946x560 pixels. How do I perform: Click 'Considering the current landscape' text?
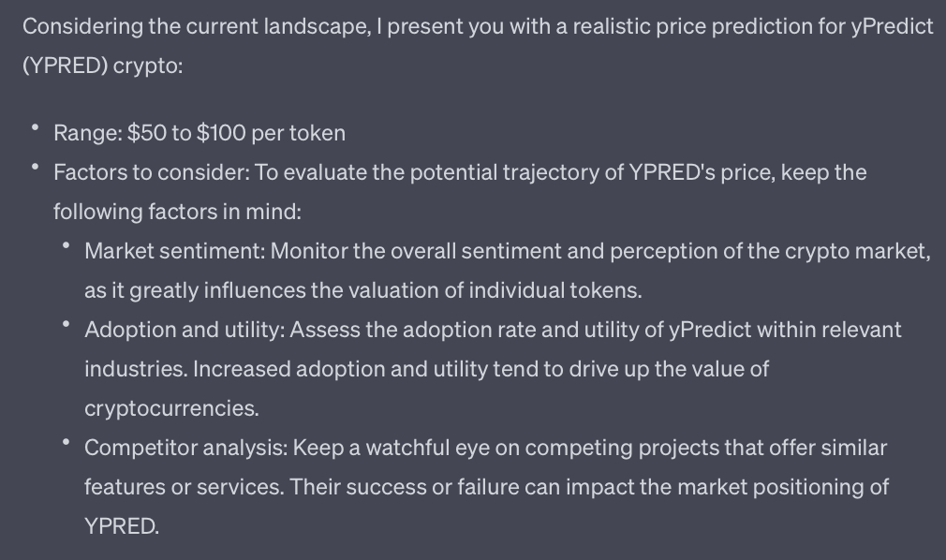pos(196,26)
